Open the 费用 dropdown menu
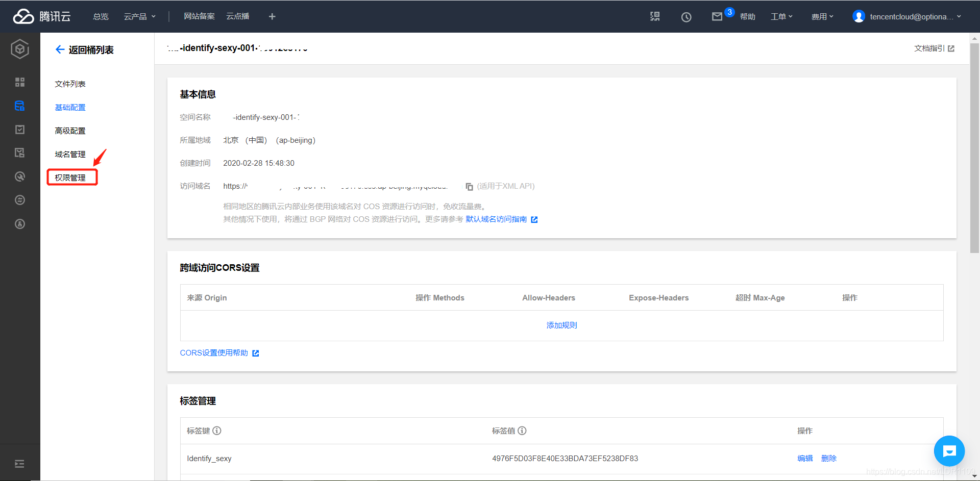This screenshot has width=980, height=481. point(822,16)
